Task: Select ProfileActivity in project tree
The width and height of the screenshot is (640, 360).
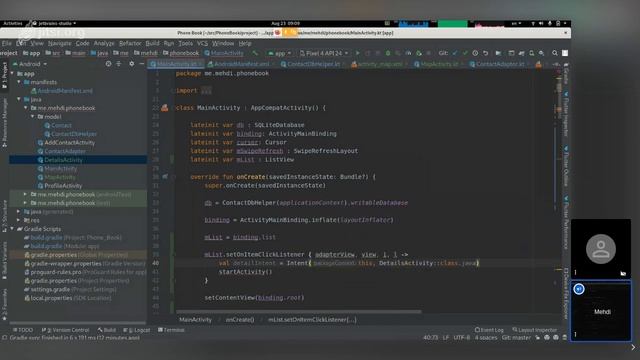Action: click(x=63, y=186)
